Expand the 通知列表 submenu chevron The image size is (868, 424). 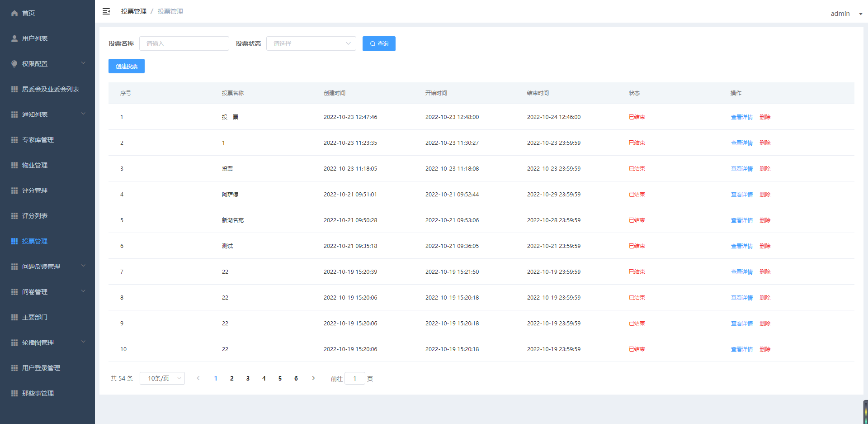(83, 114)
